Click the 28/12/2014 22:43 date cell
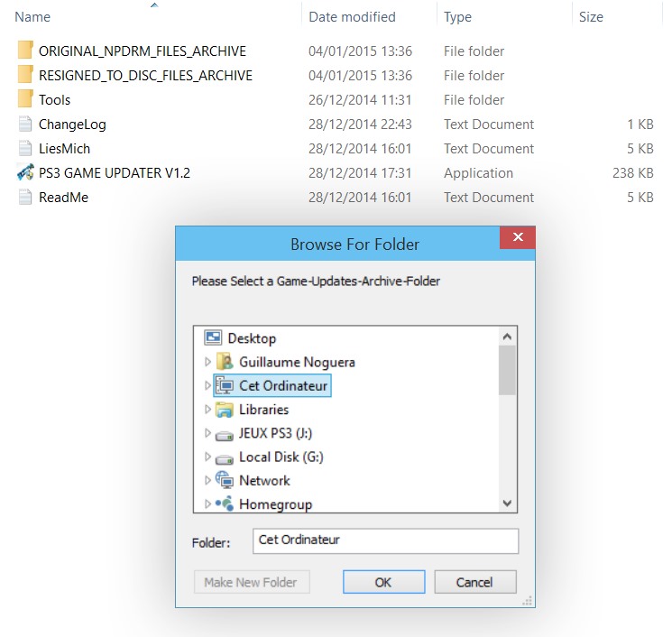The height and width of the screenshot is (637, 672). click(360, 125)
